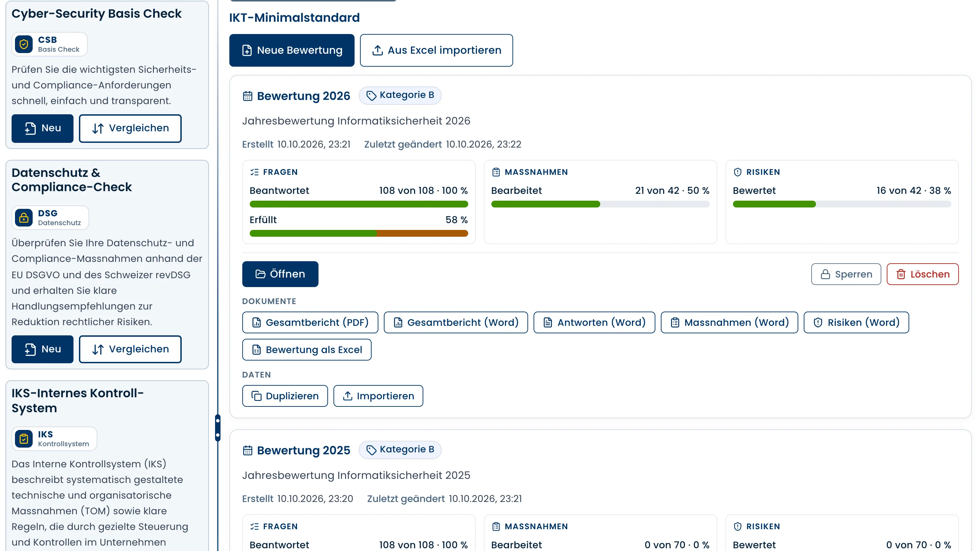Image resolution: width=980 pixels, height=551 pixels.
Task: Lock Bewertung 2026 with Sperren
Action: (846, 274)
